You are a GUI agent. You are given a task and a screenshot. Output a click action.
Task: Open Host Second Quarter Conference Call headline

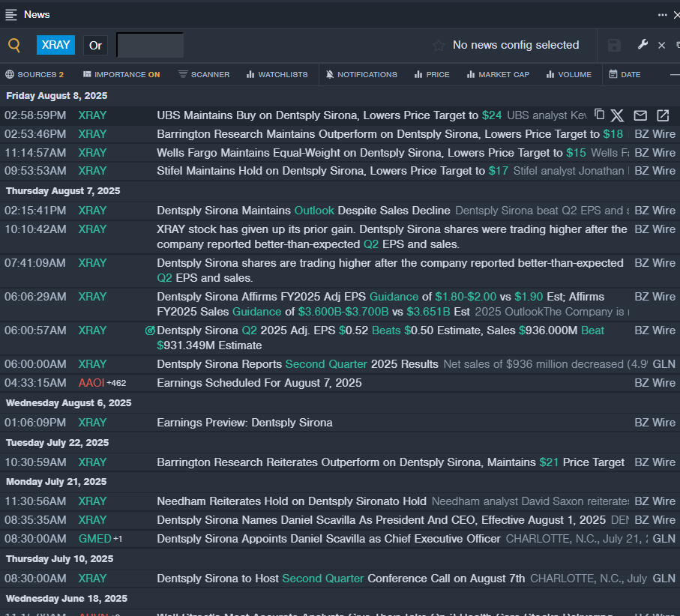click(341, 579)
